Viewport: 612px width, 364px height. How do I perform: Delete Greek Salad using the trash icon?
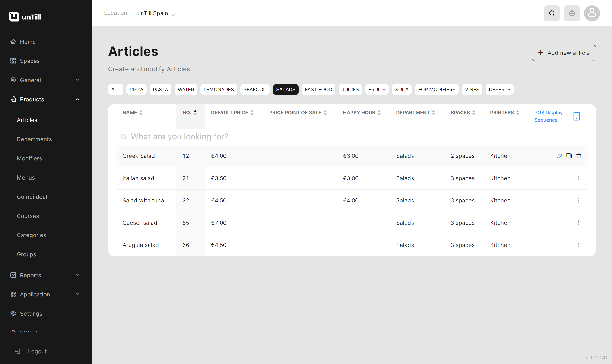click(579, 156)
